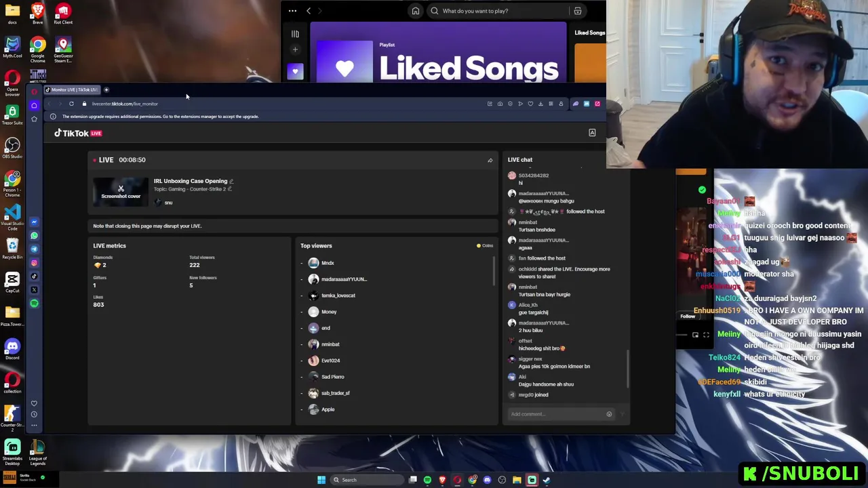Viewport: 868px width, 488px height.
Task: Launch OBS Studio from the desktop
Action: pos(12,148)
